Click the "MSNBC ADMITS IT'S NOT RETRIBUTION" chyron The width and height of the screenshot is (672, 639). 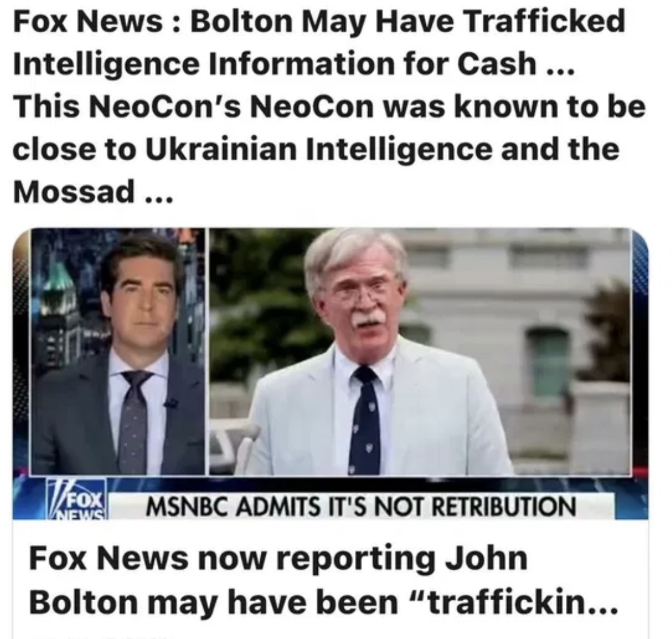click(361, 507)
